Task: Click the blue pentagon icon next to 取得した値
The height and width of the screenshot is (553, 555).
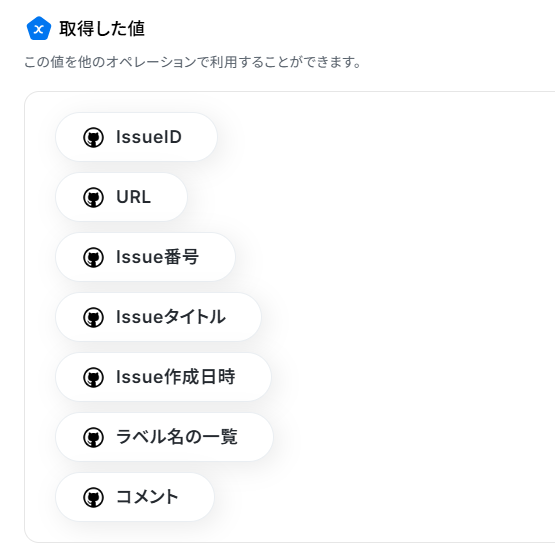Action: click(39, 28)
